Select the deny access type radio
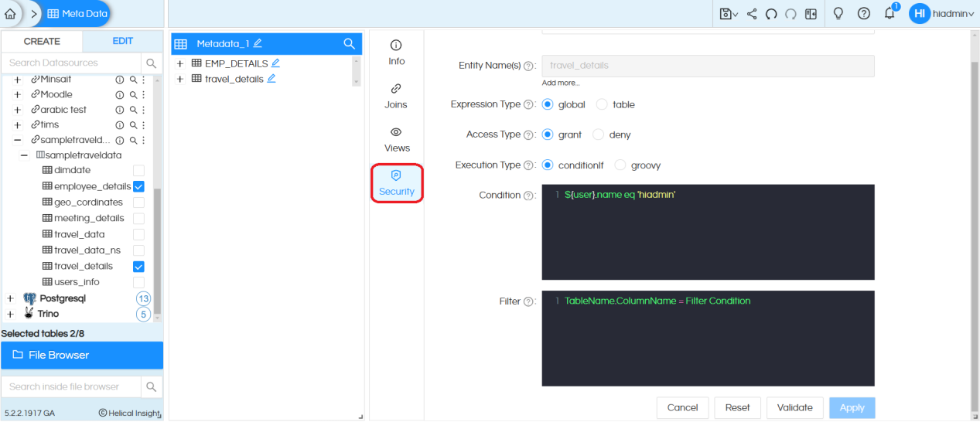The height and width of the screenshot is (422, 980). pos(598,134)
